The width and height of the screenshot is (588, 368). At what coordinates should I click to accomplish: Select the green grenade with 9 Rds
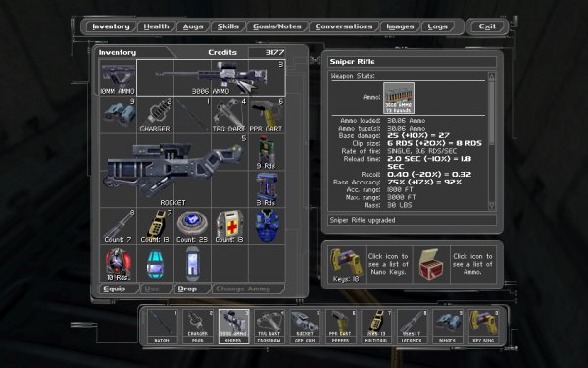pos(267,152)
